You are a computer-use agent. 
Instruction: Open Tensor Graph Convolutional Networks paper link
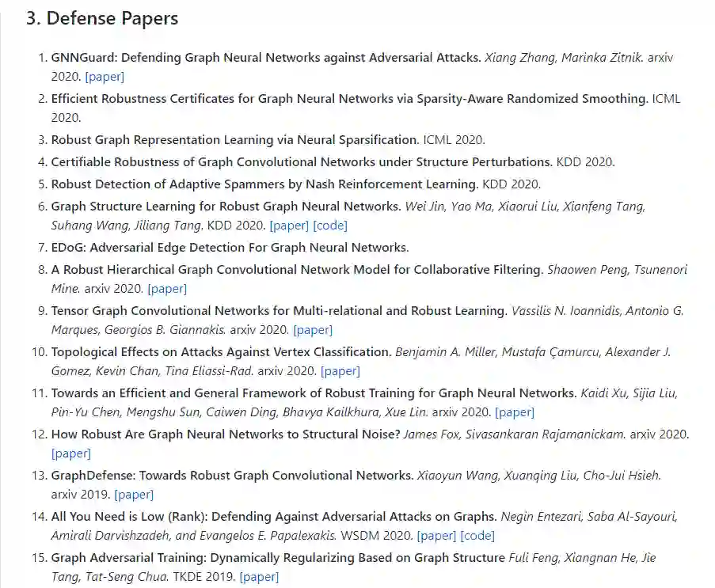click(313, 330)
